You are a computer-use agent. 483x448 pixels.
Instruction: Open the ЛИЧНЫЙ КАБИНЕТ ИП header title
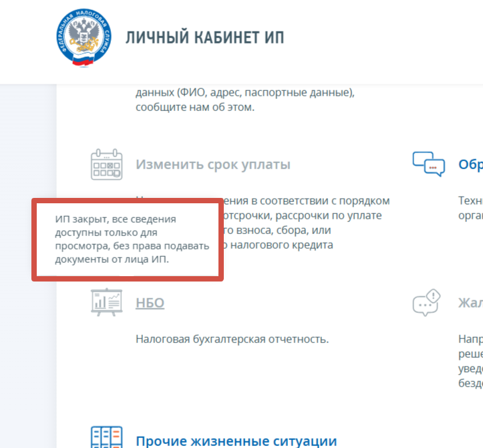[204, 37]
